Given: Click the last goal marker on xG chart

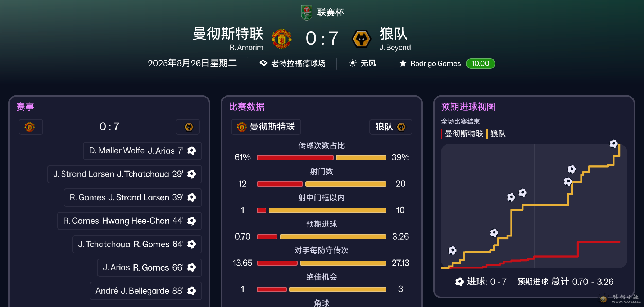Looking at the screenshot, I should click(613, 144).
